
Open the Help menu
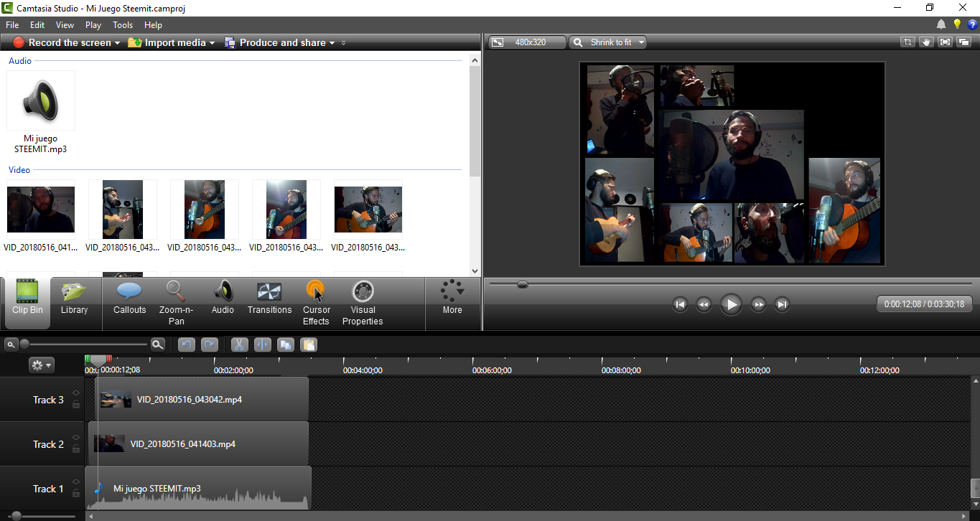click(x=153, y=24)
